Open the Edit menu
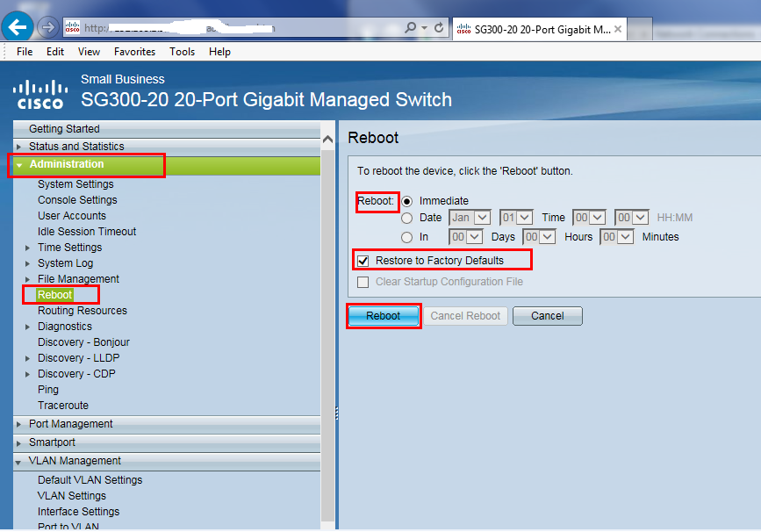This screenshot has height=532, width=761. point(54,52)
